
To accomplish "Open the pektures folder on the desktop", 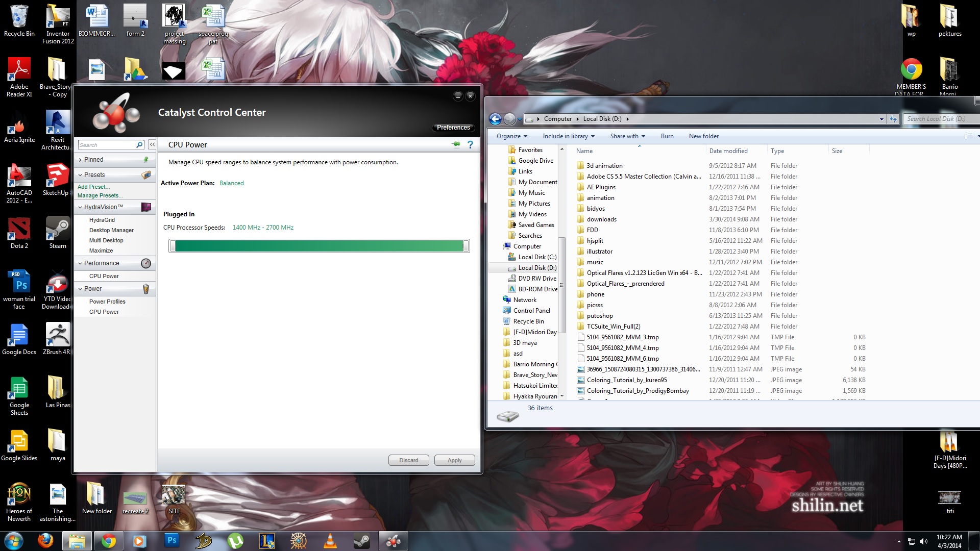I will tap(950, 20).
